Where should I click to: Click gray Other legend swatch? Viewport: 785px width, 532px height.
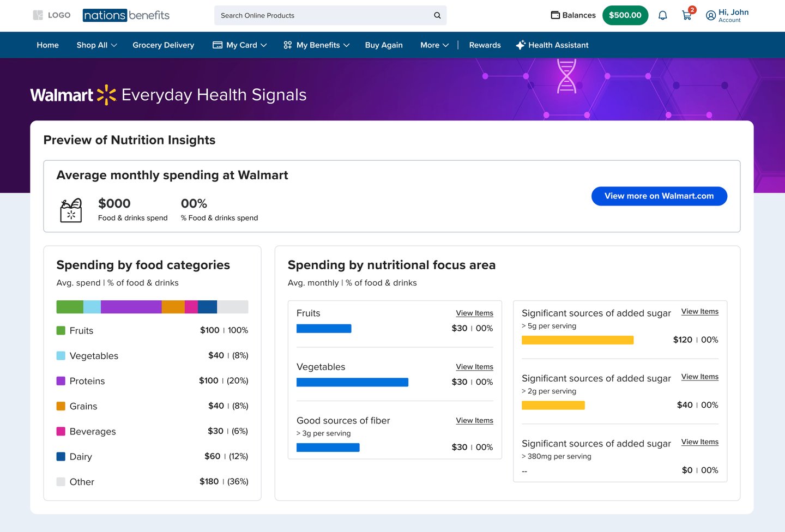(61, 482)
